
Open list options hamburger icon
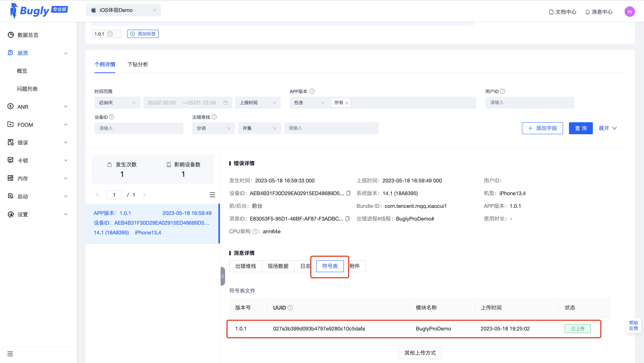212,195
